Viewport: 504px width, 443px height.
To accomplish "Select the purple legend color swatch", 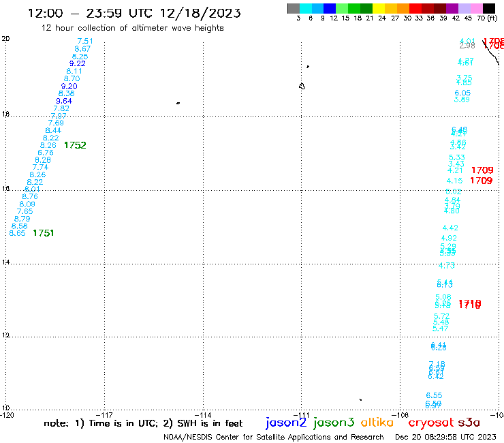I will tap(452, 8).
